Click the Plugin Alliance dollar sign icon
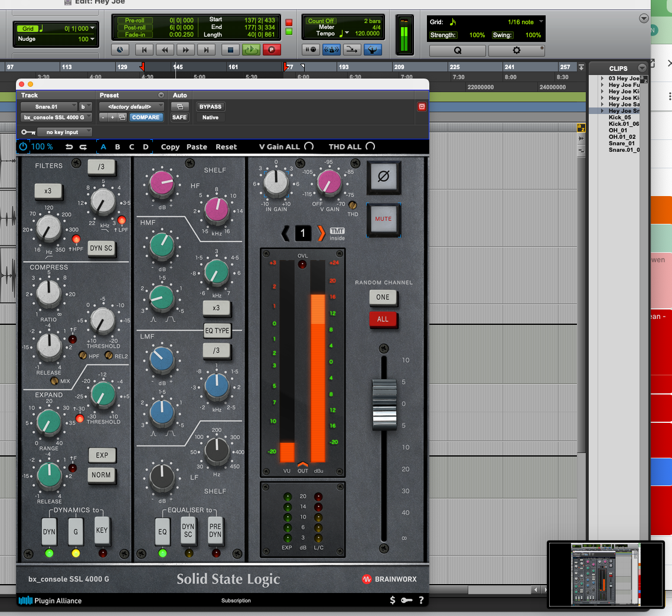The height and width of the screenshot is (616, 672). (393, 600)
